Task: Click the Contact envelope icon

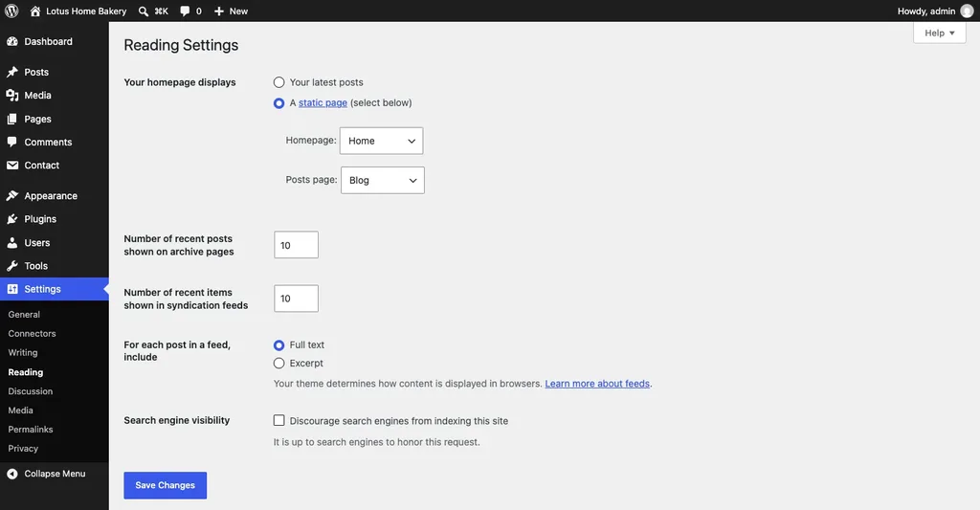Action: click(x=11, y=165)
